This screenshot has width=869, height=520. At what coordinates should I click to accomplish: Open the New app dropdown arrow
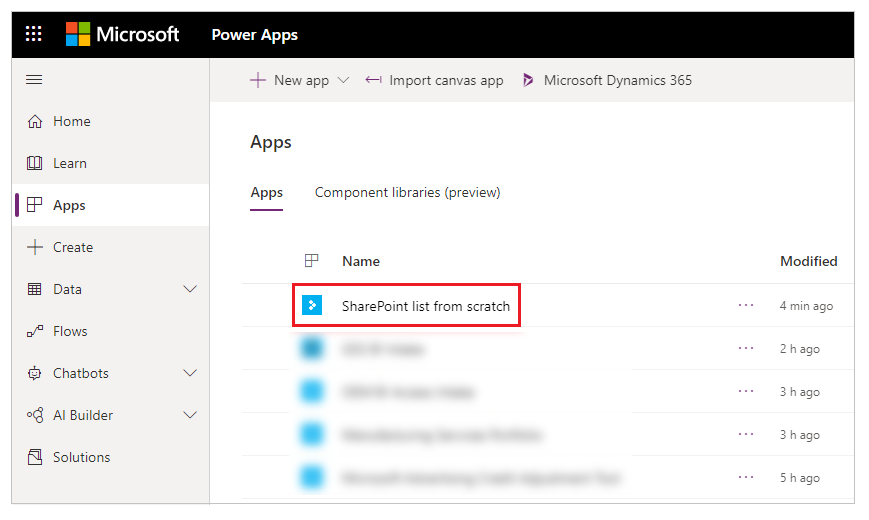click(x=344, y=80)
